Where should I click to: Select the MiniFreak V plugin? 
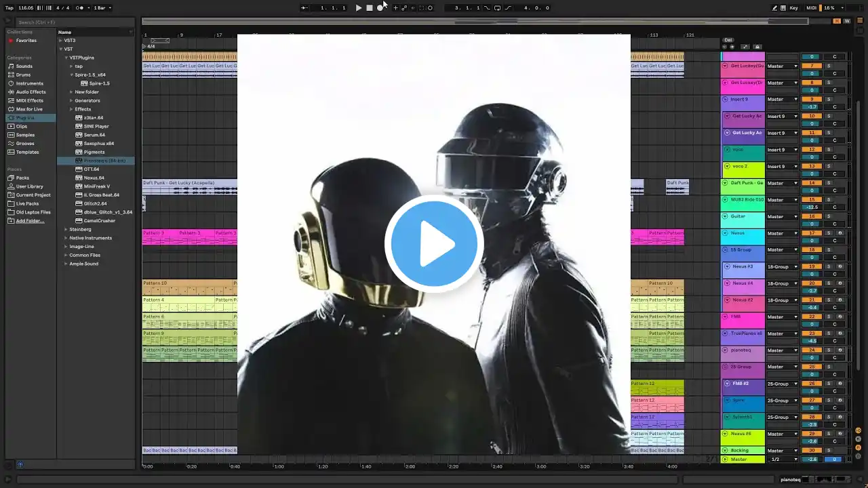(97, 186)
